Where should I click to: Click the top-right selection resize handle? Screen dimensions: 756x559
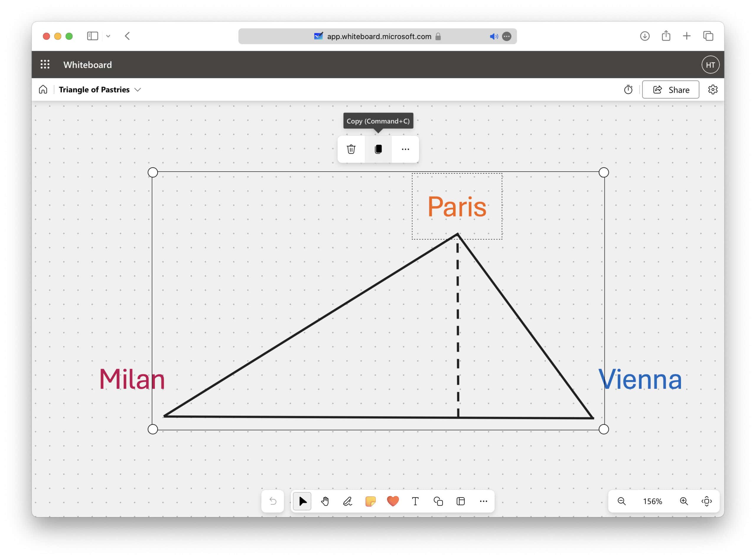click(x=603, y=172)
